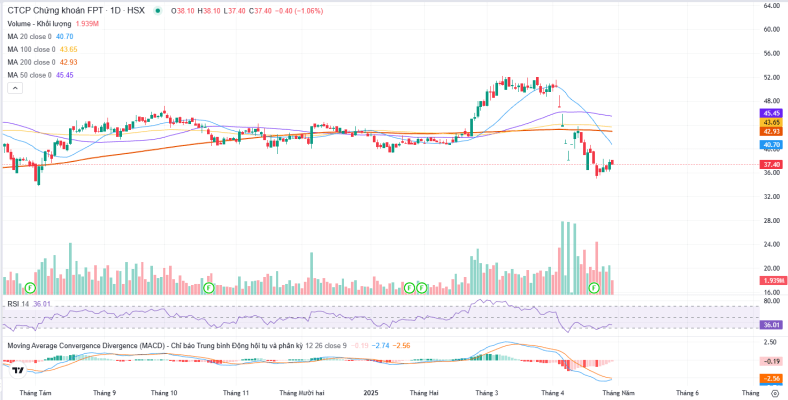Open the TradingView logo in the chart corner

click(x=19, y=371)
